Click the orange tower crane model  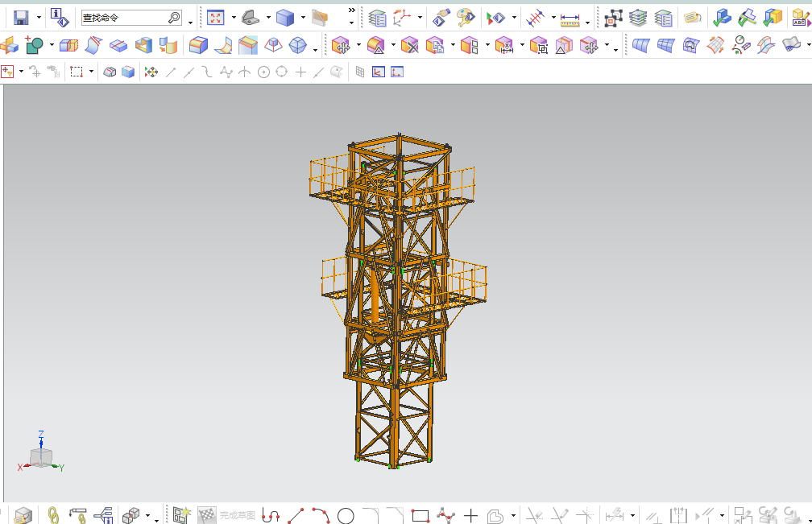click(397, 300)
